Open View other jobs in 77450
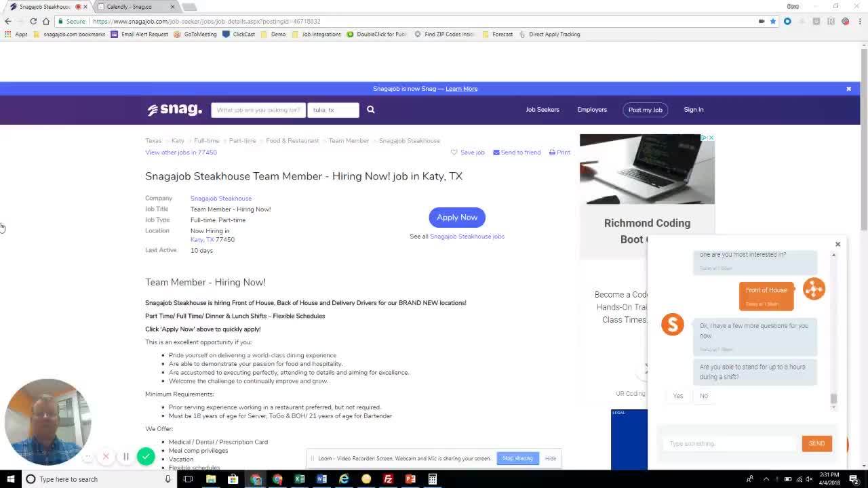The height and width of the screenshot is (488, 868). click(x=181, y=152)
